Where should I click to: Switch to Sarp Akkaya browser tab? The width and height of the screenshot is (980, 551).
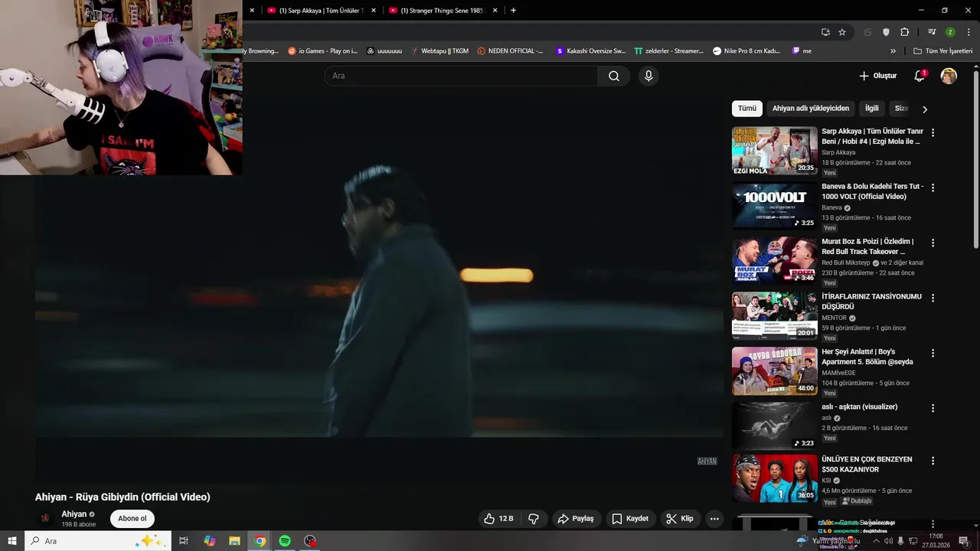(x=320, y=11)
